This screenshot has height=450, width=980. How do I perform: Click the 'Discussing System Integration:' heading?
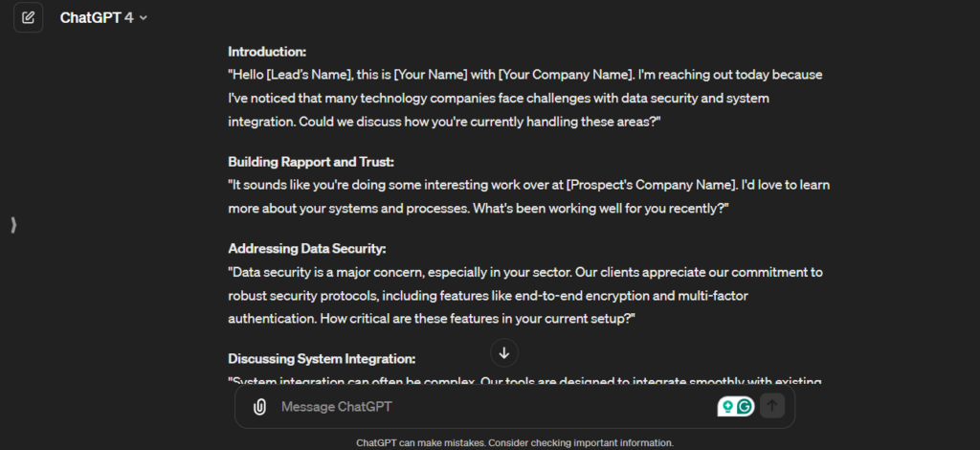(322, 359)
